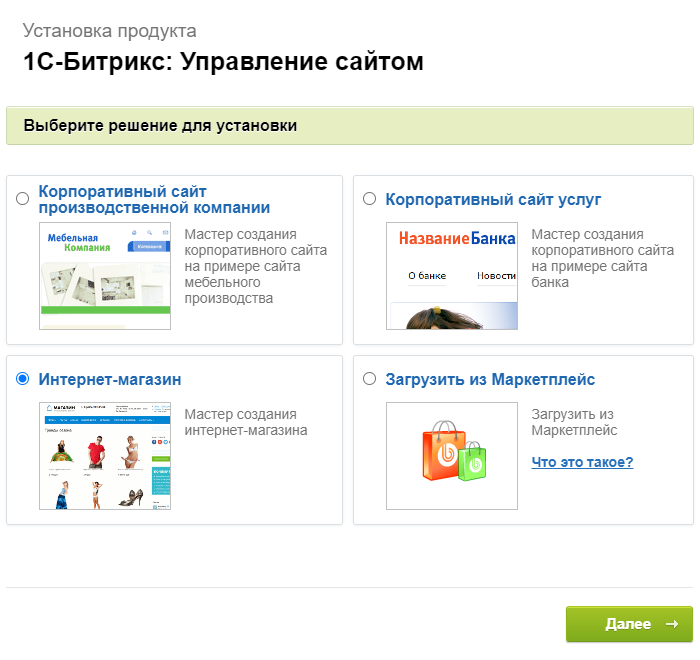Open the "Что это такое?" link
The height and width of the screenshot is (660, 700).
[582, 462]
